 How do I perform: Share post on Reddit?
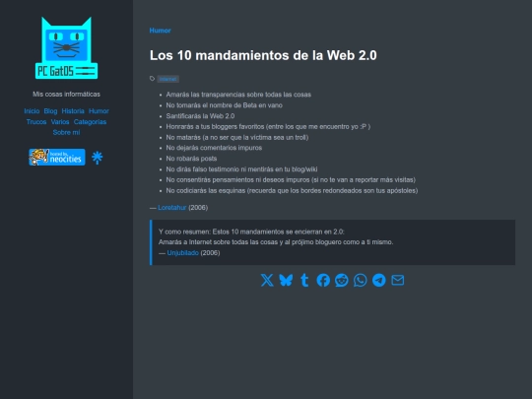click(x=342, y=280)
